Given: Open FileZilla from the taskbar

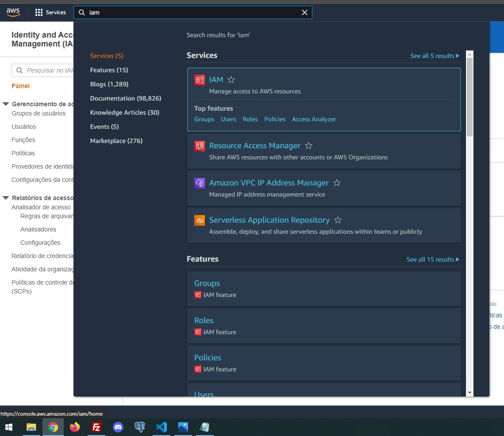Looking at the screenshot, I should click(x=96, y=427).
